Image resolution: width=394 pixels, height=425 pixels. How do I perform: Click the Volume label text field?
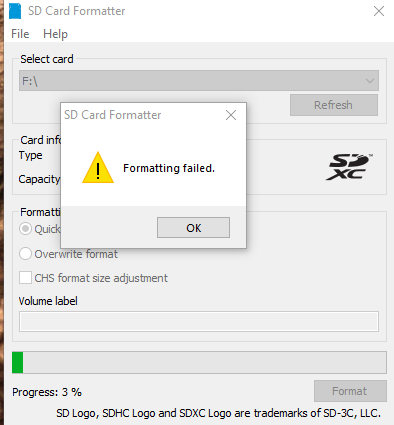coord(199,321)
